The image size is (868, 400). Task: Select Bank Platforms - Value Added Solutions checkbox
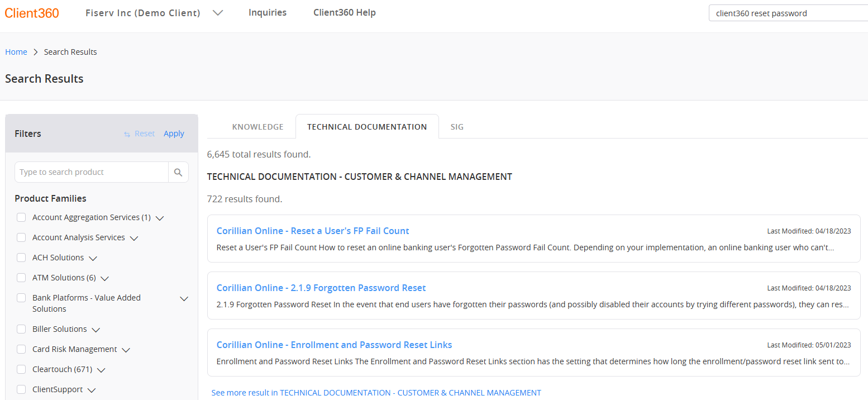pyautogui.click(x=21, y=298)
